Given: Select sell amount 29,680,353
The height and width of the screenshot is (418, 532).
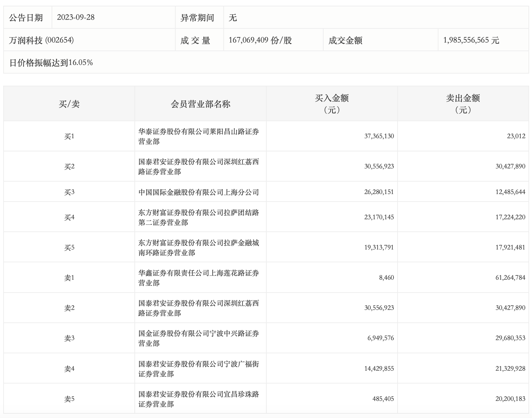Looking at the screenshot, I should pyautogui.click(x=510, y=338).
